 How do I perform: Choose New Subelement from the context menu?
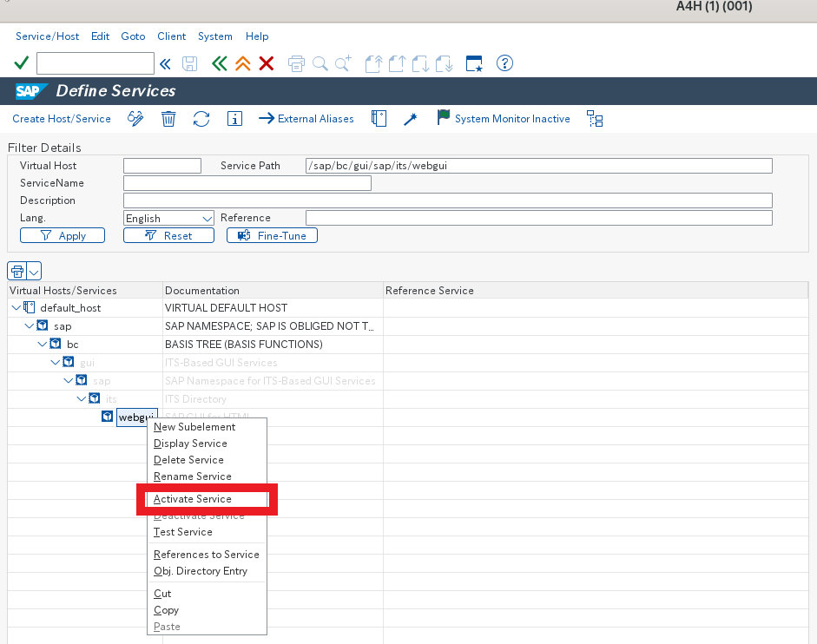pyautogui.click(x=207, y=427)
